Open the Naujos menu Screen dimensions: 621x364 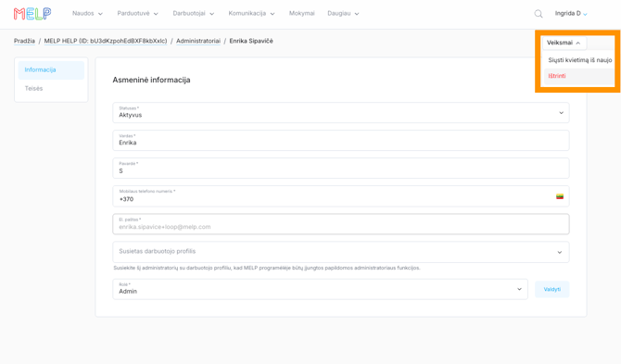[87, 14]
